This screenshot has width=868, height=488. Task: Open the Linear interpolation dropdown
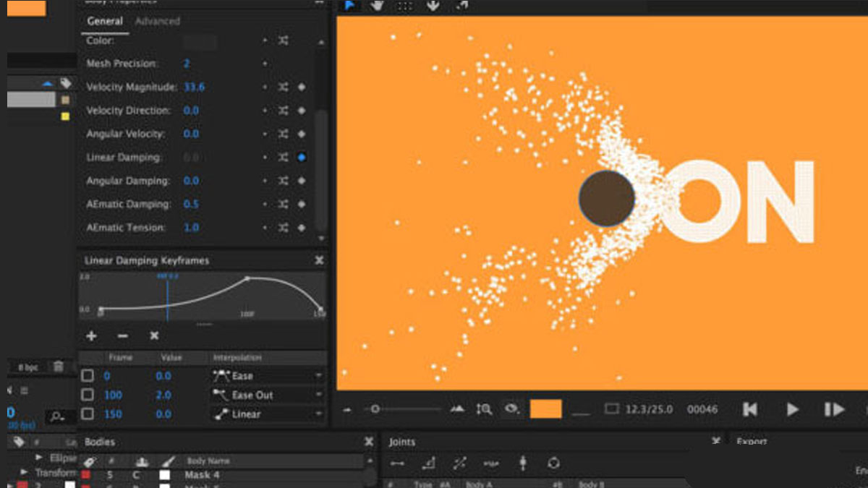(x=267, y=414)
